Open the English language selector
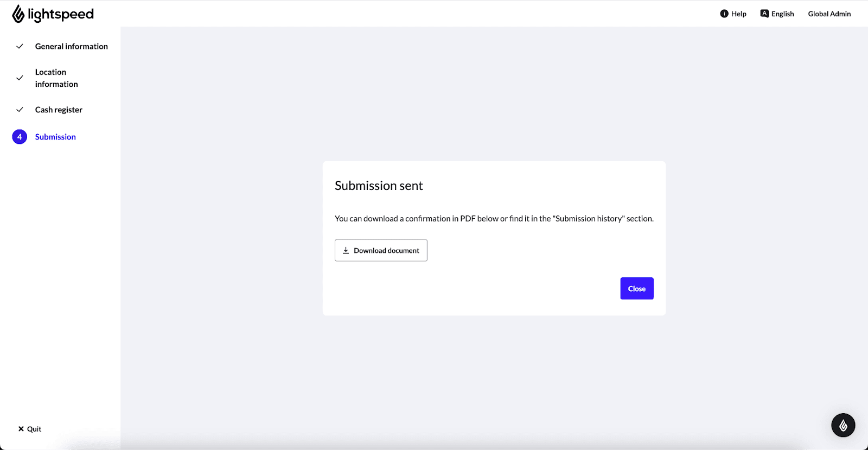This screenshot has height=450, width=868. click(x=782, y=14)
